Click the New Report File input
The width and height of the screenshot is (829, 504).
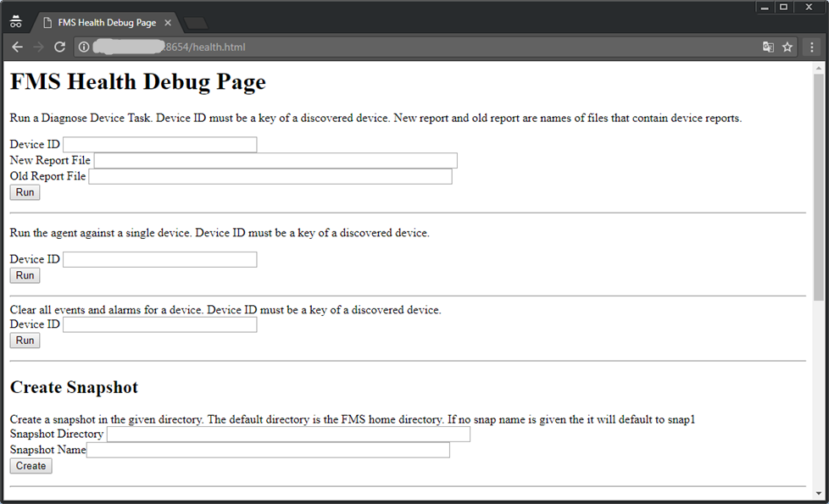[275, 160]
